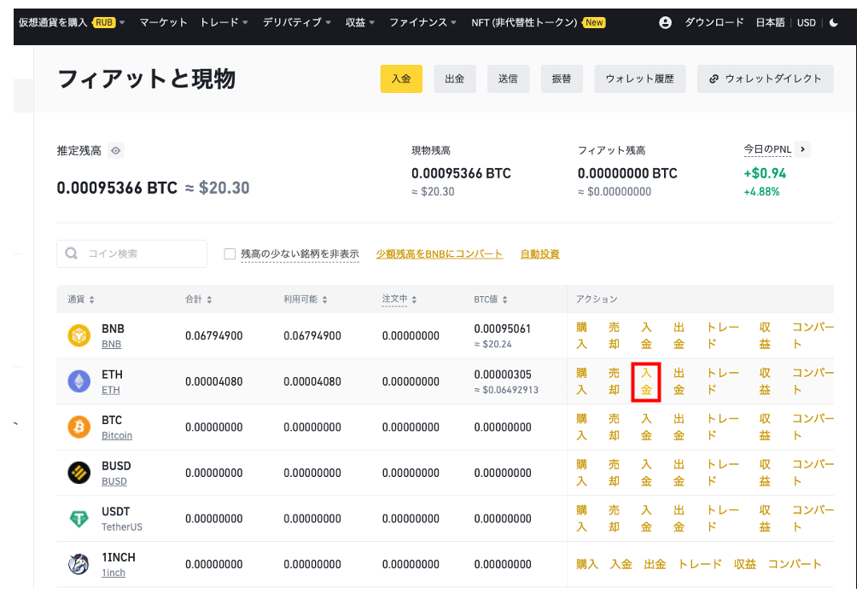Open the 1inch name link
Image resolution: width=868 pixels, height=593 pixels.
click(x=114, y=573)
